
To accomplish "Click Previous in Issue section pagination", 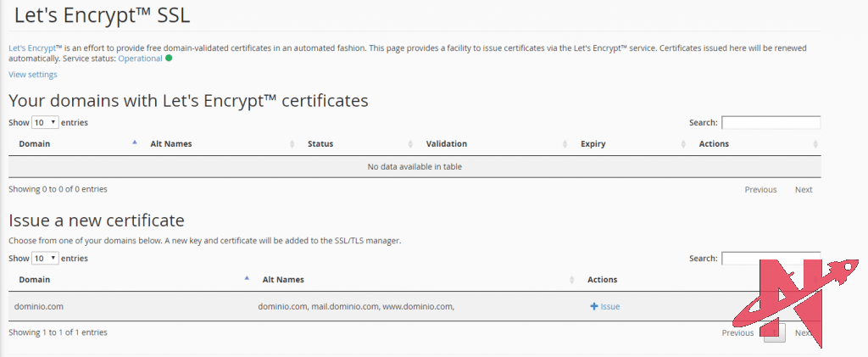I will pyautogui.click(x=737, y=333).
